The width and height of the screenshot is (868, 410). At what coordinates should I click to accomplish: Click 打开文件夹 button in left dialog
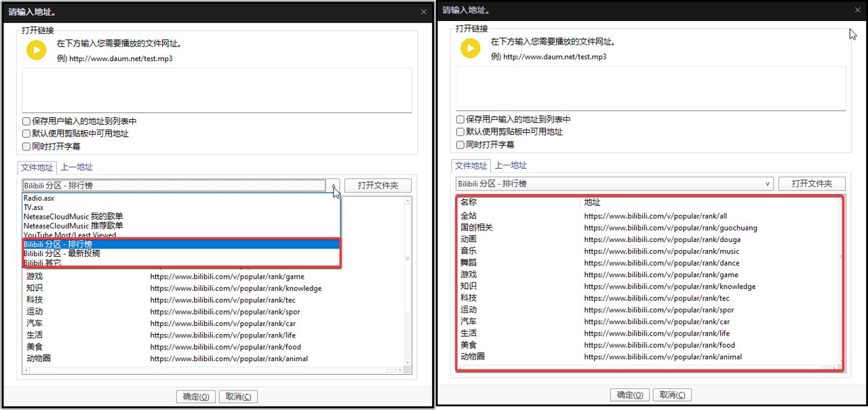click(x=378, y=186)
